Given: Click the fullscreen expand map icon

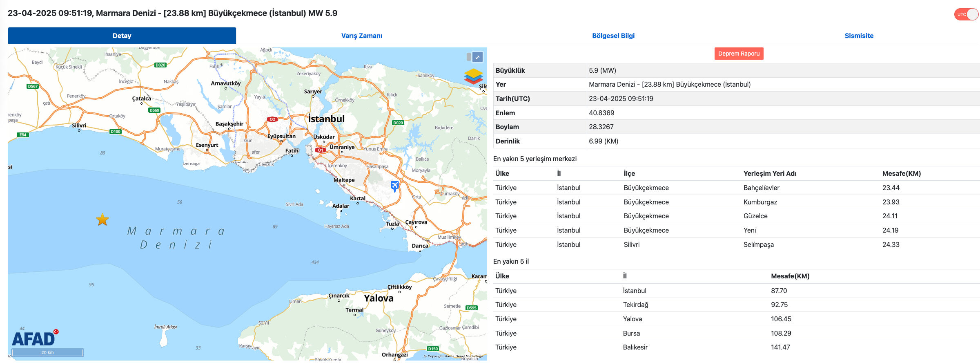Looking at the screenshot, I should (x=477, y=57).
